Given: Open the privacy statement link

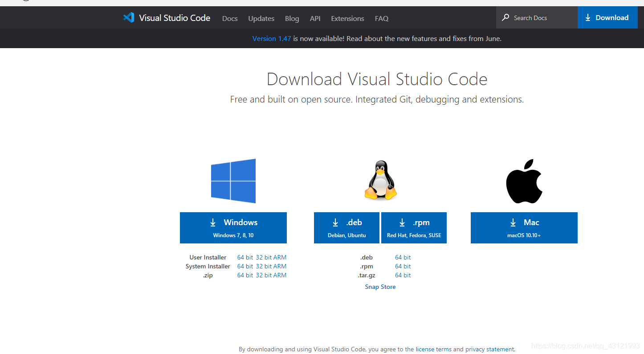Looking at the screenshot, I should tap(490, 349).
